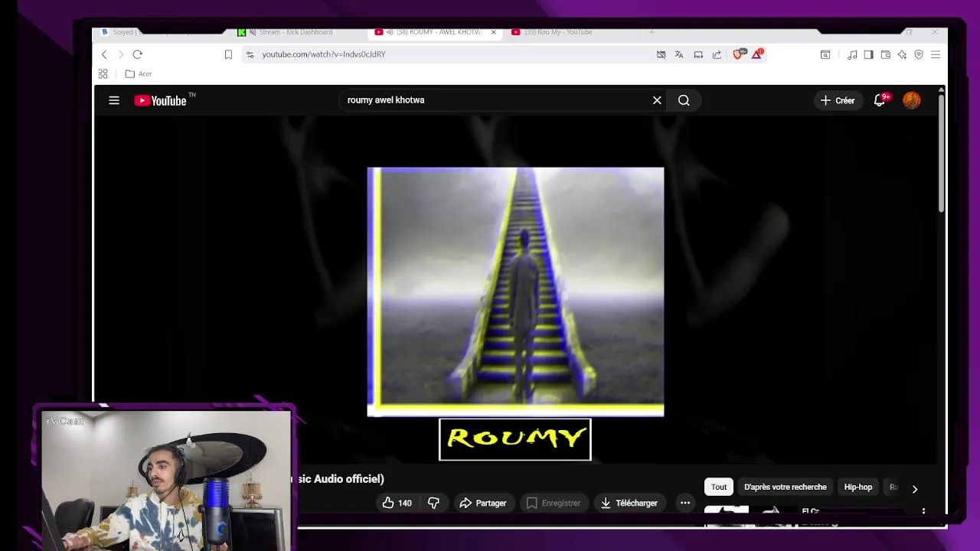Select the D'après votre recherche chip
The image size is (980, 551).
[786, 487]
